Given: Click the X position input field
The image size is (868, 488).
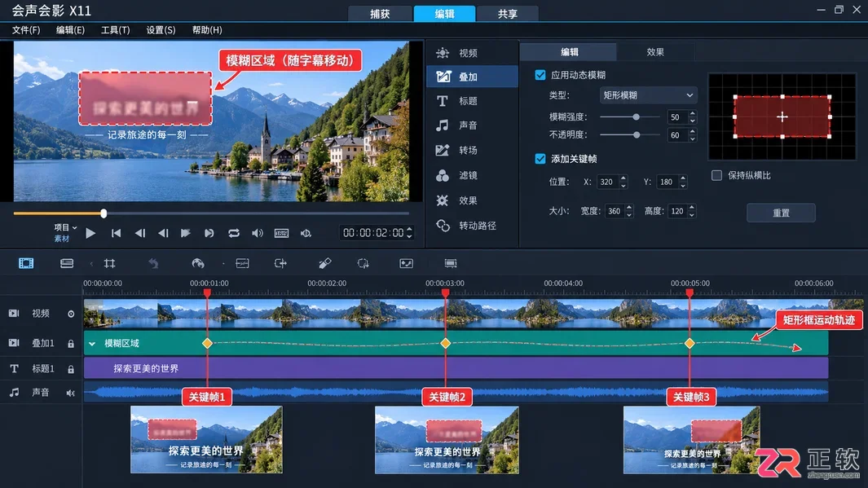Looking at the screenshot, I should (x=607, y=182).
